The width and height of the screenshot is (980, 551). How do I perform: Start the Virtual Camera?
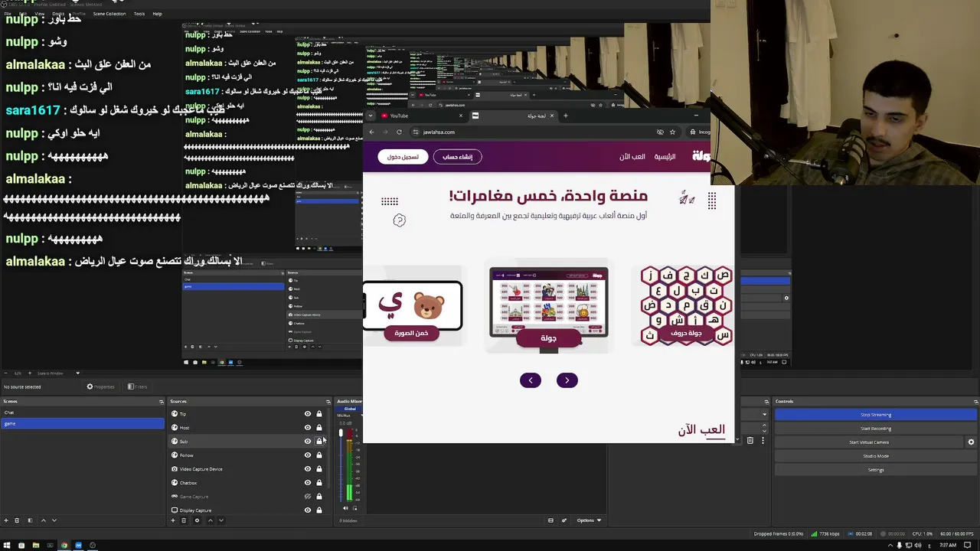click(x=869, y=442)
